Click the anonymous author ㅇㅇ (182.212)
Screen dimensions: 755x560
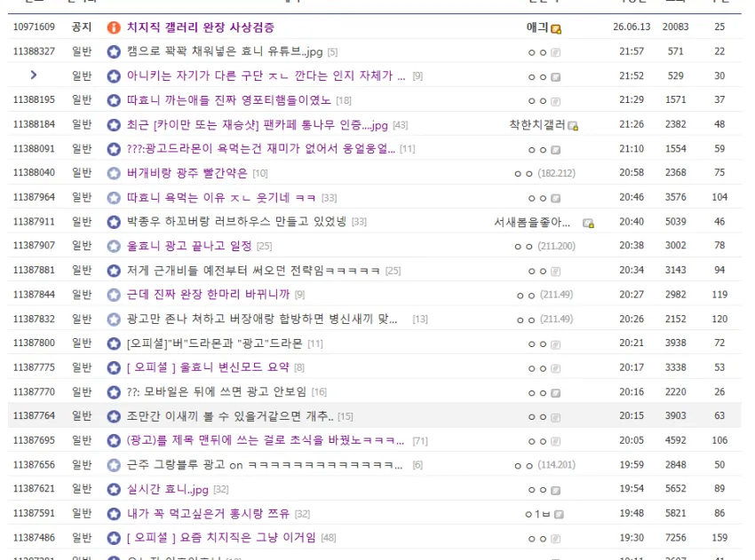(x=544, y=173)
